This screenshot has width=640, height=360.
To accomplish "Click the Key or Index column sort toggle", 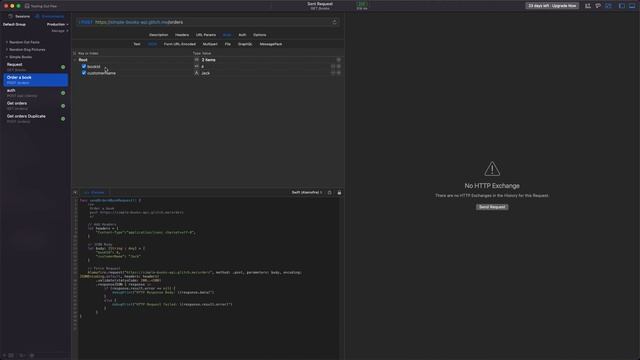I will point(74,53).
